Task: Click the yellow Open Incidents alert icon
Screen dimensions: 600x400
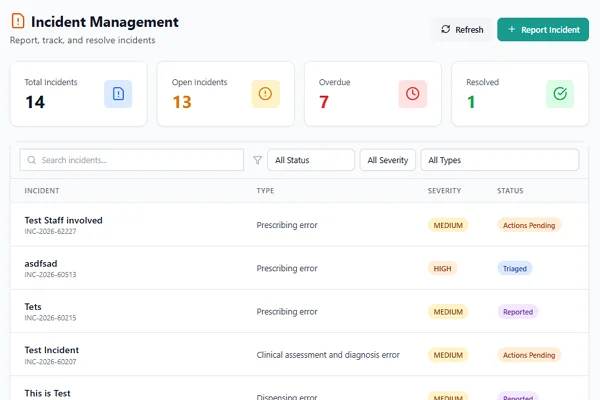Action: (x=265, y=94)
